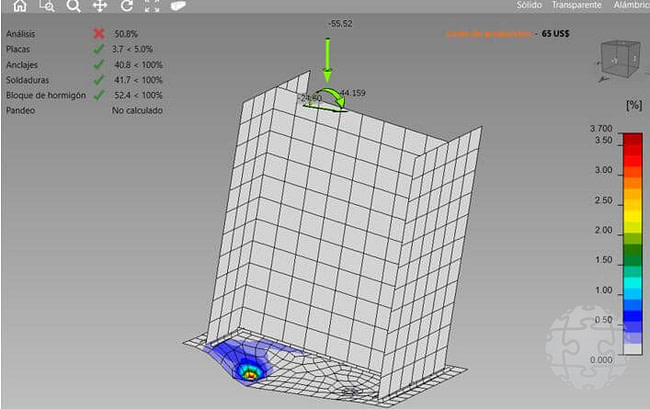The image size is (650, 409).
Task: Click the Rotate view icon
Action: pyautogui.click(x=126, y=6)
